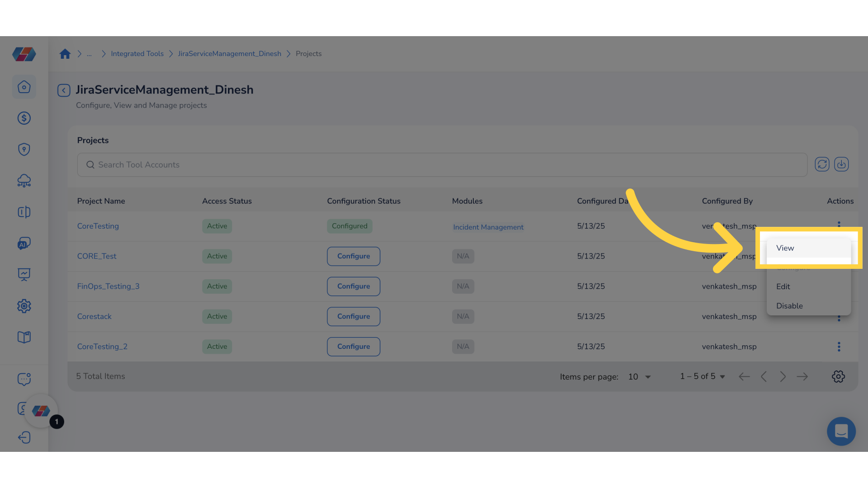
Task: Open actions menu for CoreTesting_2 row
Action: (839, 347)
